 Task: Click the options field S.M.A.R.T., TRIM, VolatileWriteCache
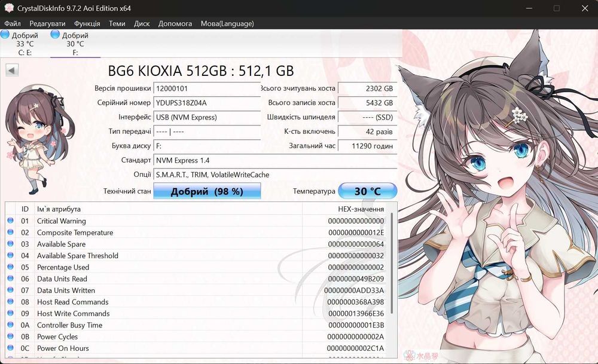(x=275, y=175)
